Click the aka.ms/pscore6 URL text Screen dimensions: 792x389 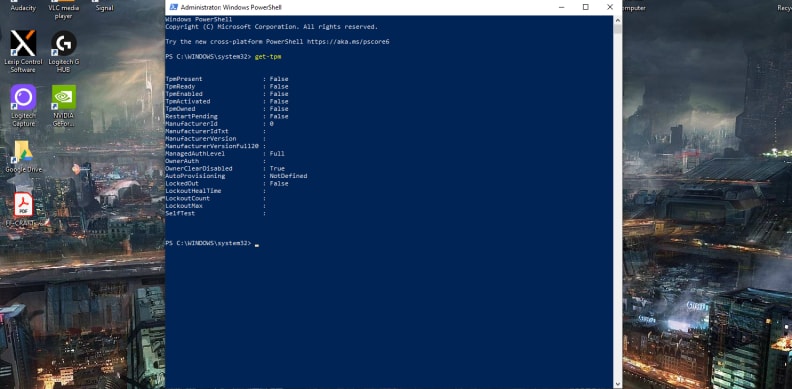tap(348, 42)
